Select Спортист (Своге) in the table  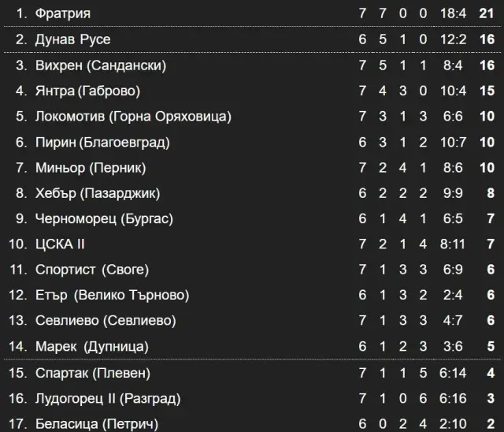pos(92,270)
